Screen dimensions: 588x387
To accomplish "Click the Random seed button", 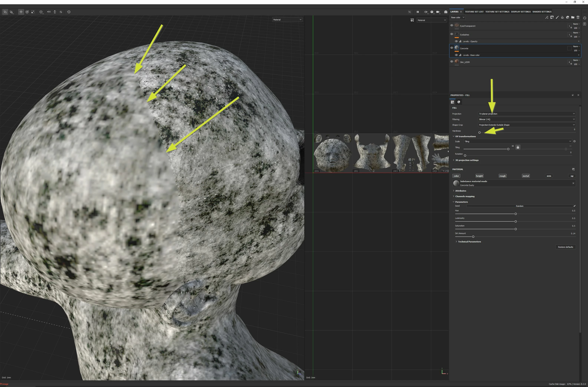I will 519,206.
